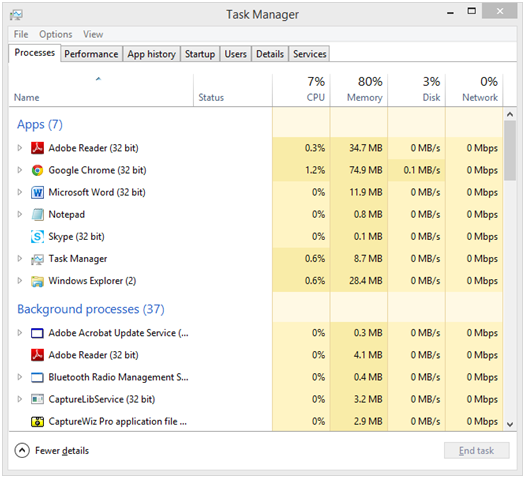The width and height of the screenshot is (524, 477).
Task: Click Task Manager's 8.7 MB memory value
Action: click(368, 258)
